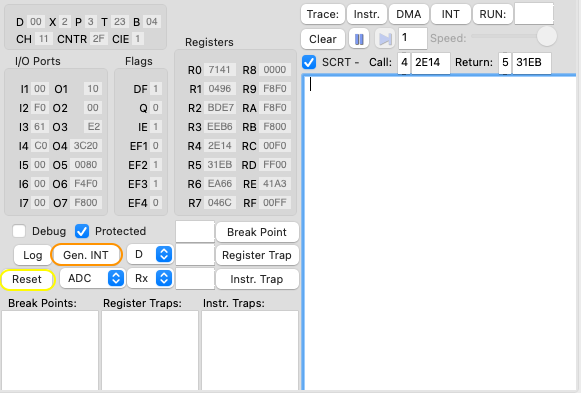Screen dimensions: 581x393
Task: Click the Call register number field
Action: [404, 63]
